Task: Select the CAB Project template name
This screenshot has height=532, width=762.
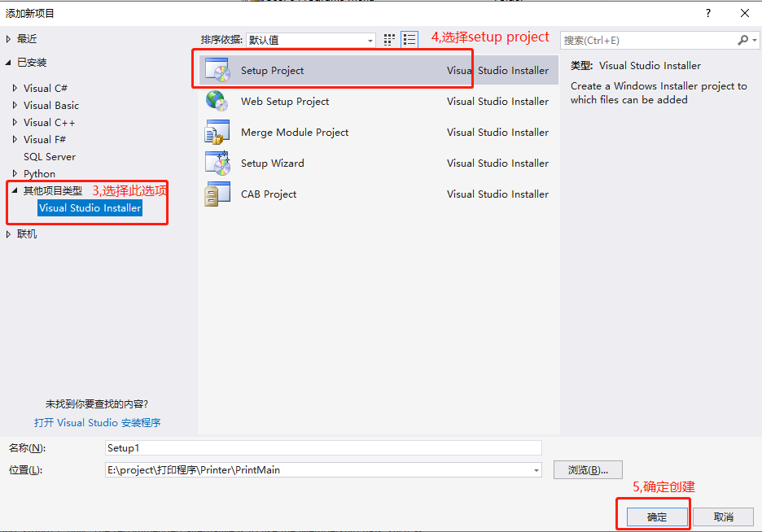Action: (269, 194)
